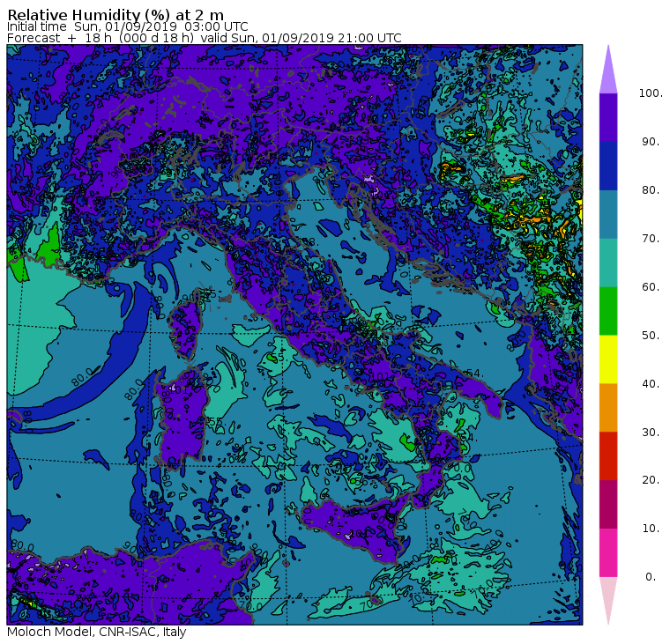Click the violet 90–100 colorbar segment
This screenshot has width=670, height=644.
[x=608, y=117]
